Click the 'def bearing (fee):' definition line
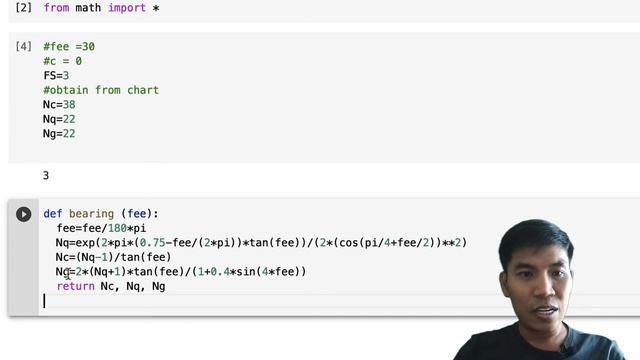The image size is (640, 360). (101, 214)
